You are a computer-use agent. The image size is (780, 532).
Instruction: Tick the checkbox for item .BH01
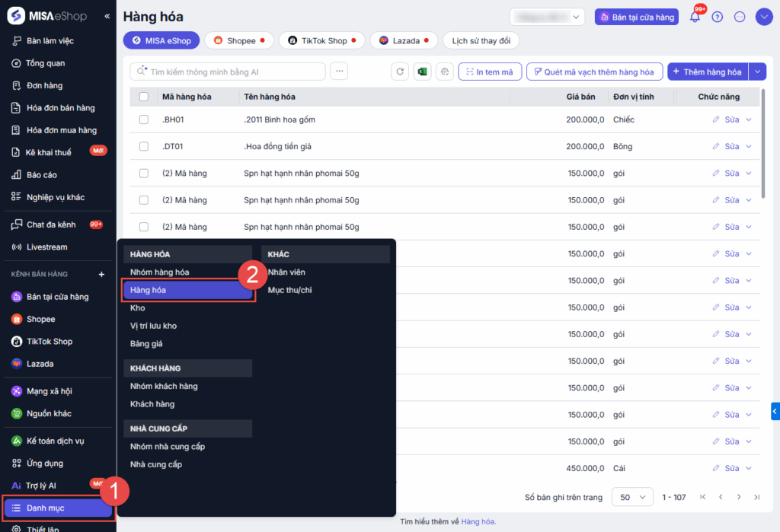coord(144,119)
